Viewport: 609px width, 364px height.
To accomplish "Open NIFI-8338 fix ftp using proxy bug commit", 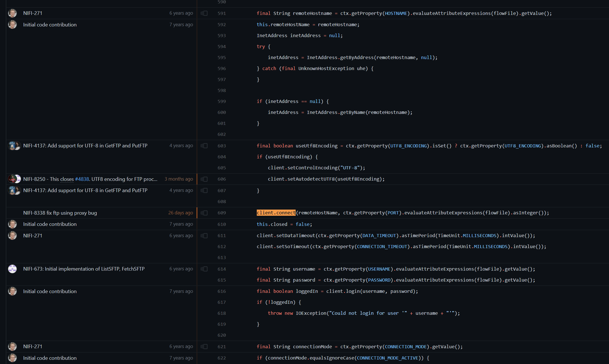I will click(x=60, y=213).
